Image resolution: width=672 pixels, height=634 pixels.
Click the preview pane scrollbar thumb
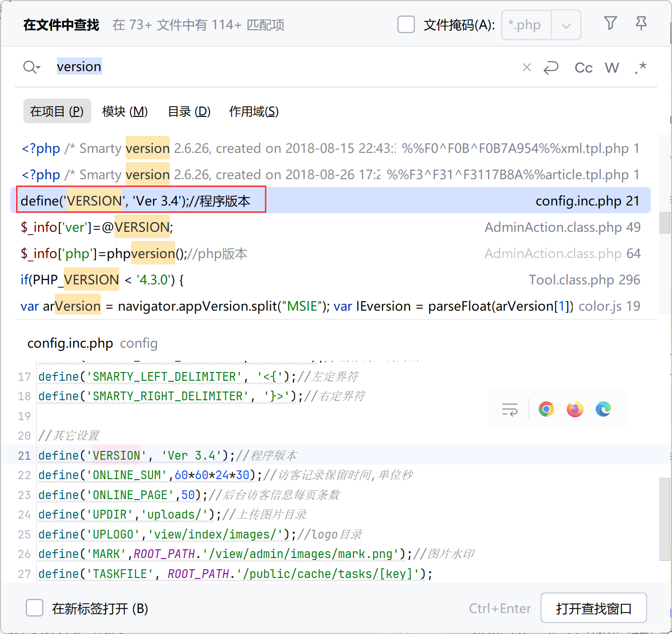coord(665,519)
